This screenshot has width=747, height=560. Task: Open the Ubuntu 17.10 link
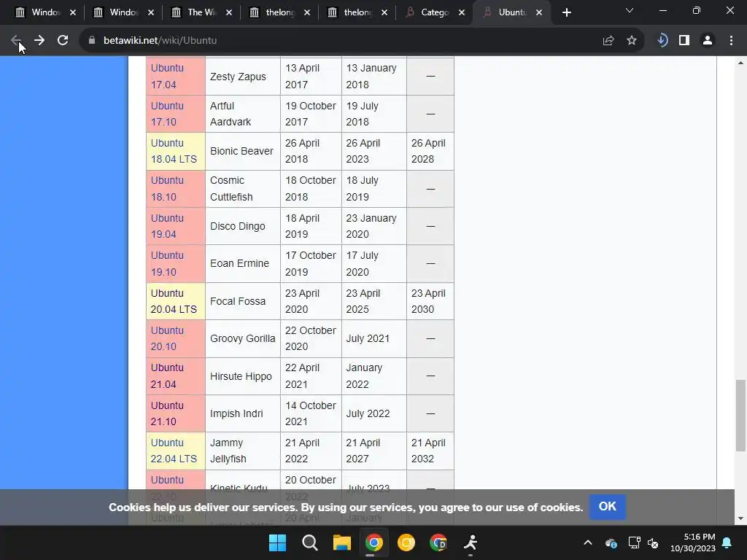(167, 114)
